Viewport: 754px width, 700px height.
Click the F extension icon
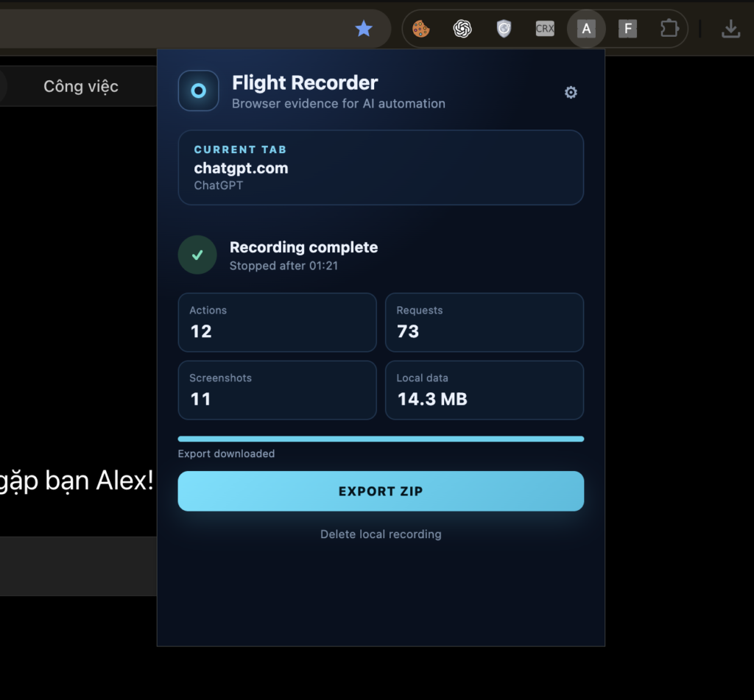627,29
